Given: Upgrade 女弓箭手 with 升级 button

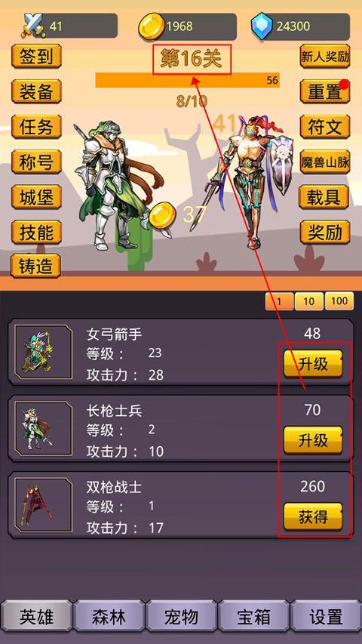Looking at the screenshot, I should tap(313, 364).
